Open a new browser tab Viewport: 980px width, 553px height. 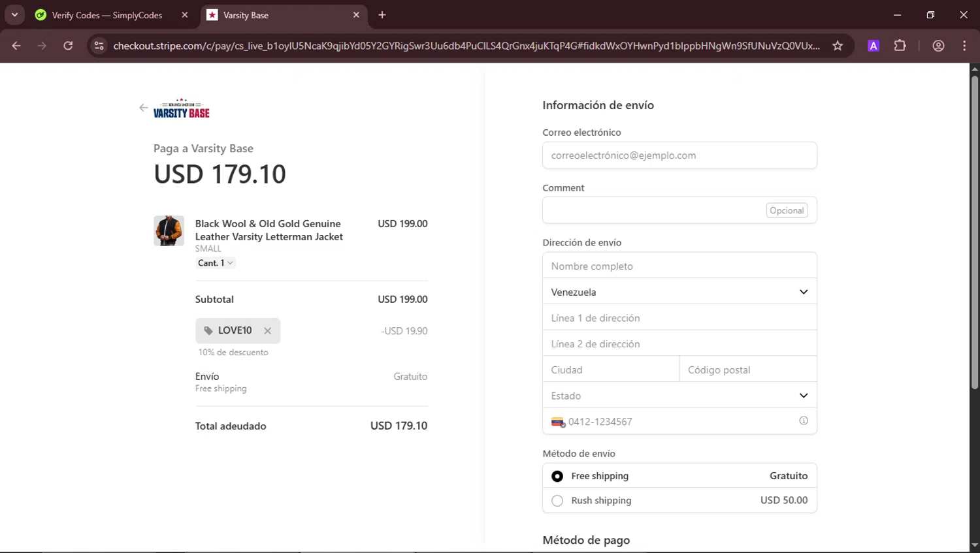pyautogui.click(x=382, y=15)
